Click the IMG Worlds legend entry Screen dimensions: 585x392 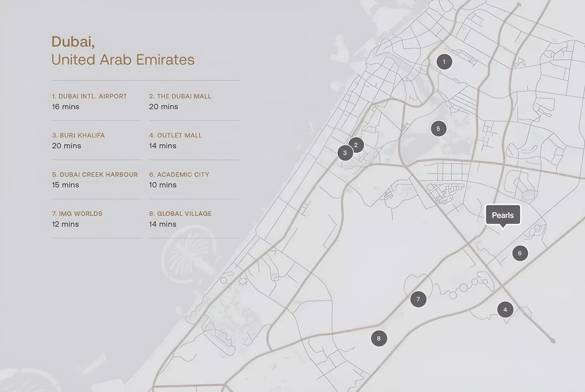click(x=77, y=213)
